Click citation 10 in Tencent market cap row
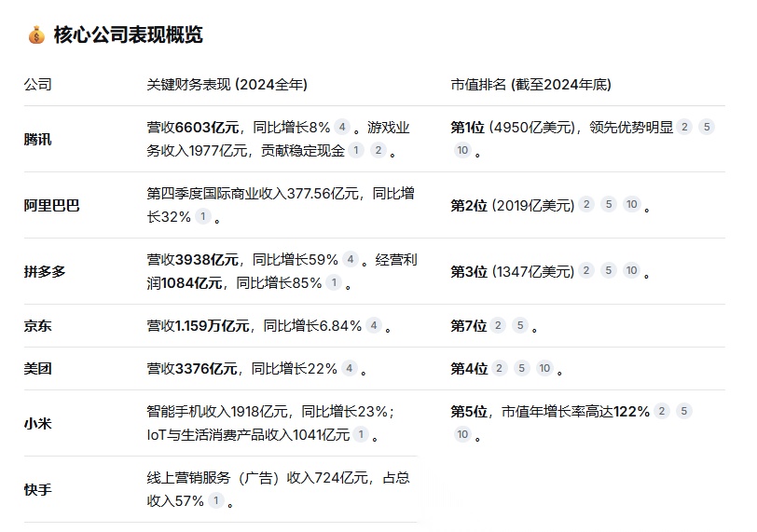Viewport: 757px width, 532px height. (x=462, y=150)
